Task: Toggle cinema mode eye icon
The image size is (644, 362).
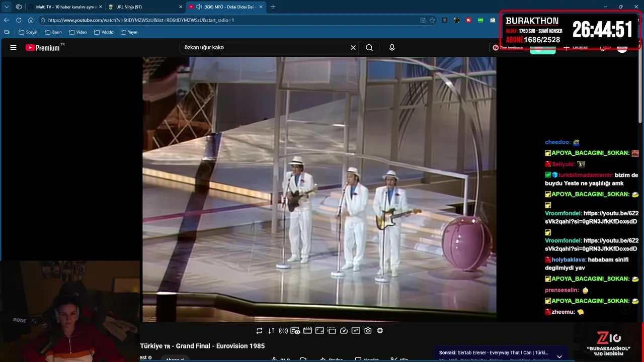Action: pos(295,331)
